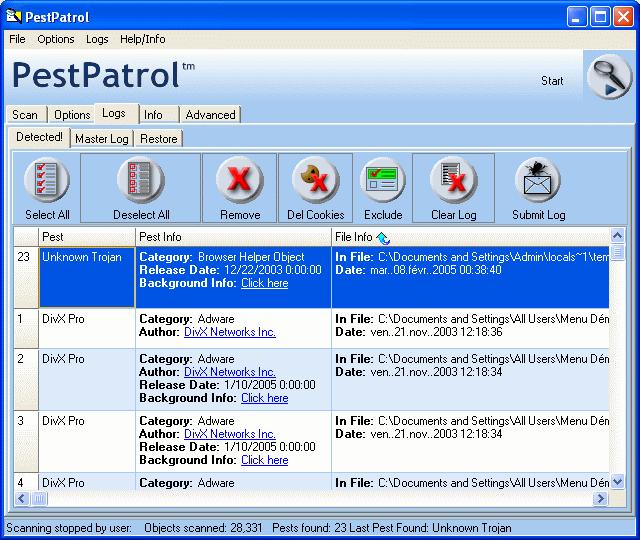
Task: Select the Unknown Trojan pest cell
Action: pyautogui.click(x=87, y=277)
